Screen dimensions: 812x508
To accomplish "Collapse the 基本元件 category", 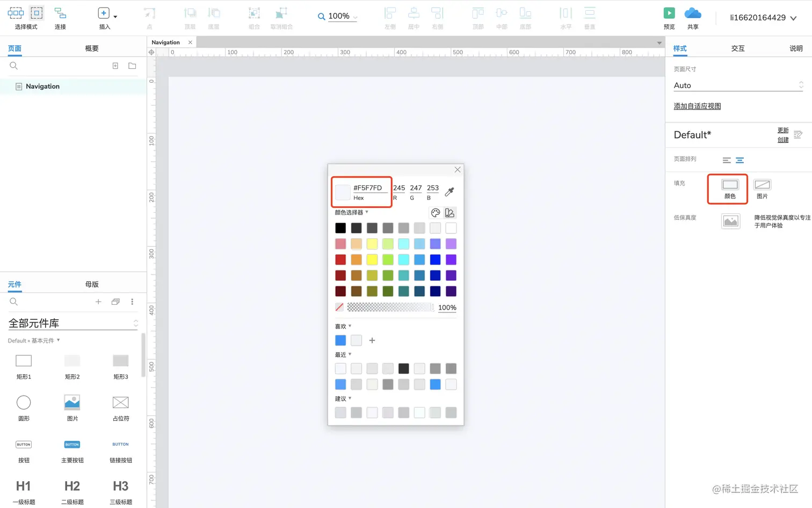I will point(46,340).
